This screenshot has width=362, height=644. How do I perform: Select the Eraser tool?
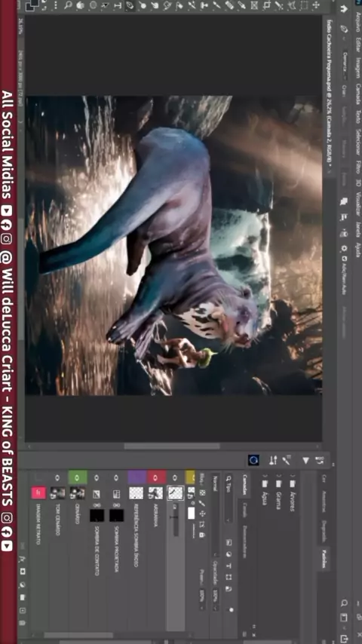tap(179, 6)
